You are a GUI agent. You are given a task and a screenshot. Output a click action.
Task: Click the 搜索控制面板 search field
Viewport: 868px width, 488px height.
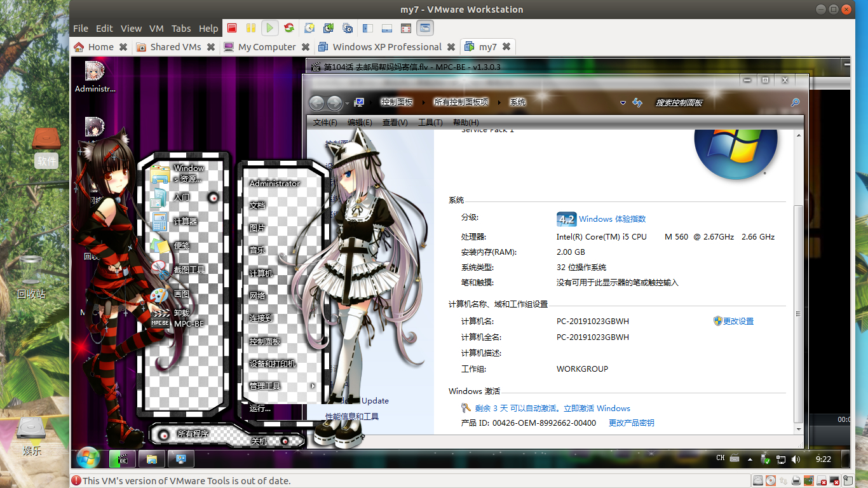pyautogui.click(x=720, y=102)
